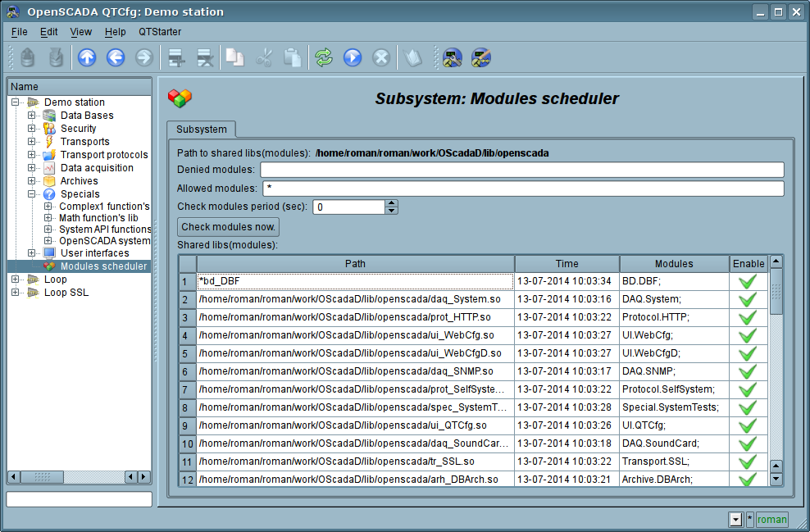Open the Edit menu
The width and height of the screenshot is (810, 532).
tap(48, 32)
